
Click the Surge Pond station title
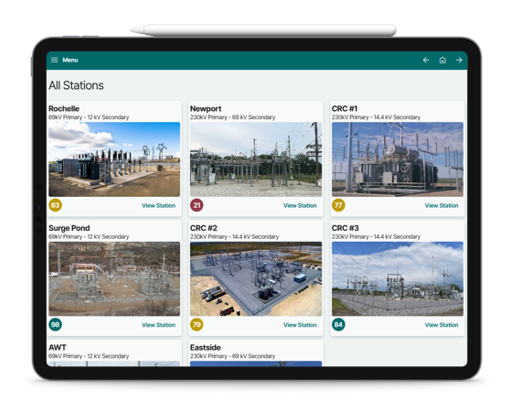[x=69, y=228]
